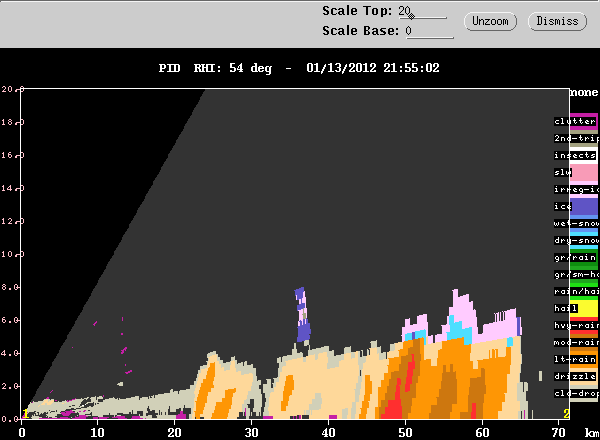Click the Unzoom button
600x440 pixels.
[490, 21]
